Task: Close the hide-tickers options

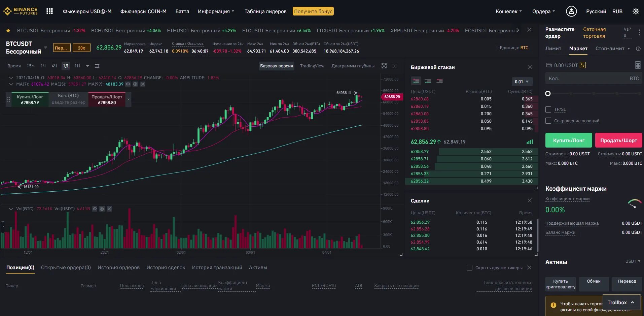Action: coord(529,267)
